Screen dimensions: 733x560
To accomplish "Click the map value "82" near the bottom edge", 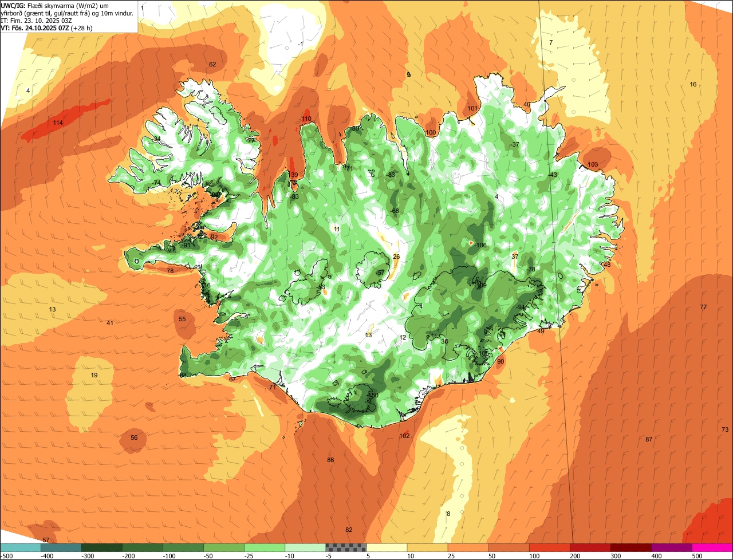I will [x=349, y=530].
